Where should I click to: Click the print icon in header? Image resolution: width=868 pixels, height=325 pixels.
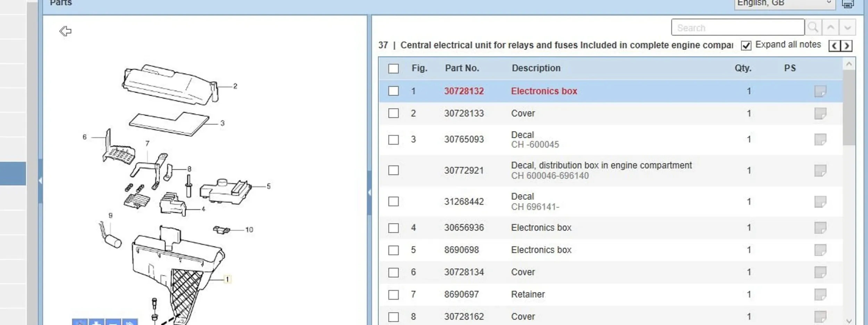tap(848, 4)
